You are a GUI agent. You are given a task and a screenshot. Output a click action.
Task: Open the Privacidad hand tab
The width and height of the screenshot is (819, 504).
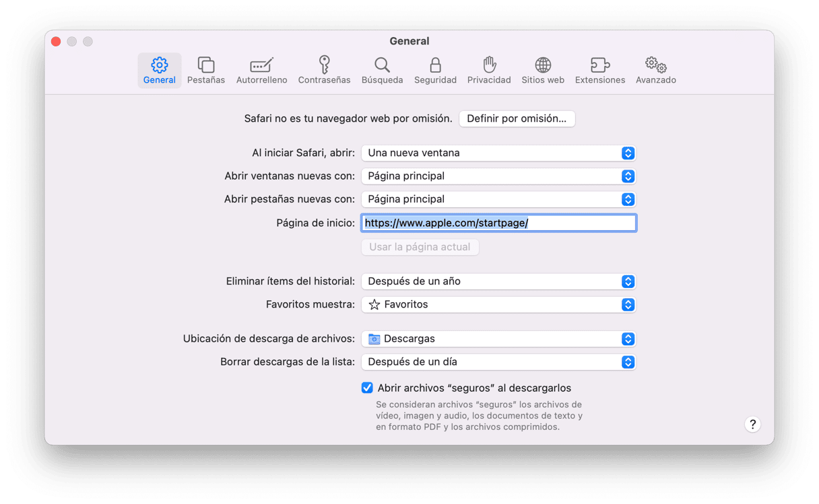click(489, 71)
